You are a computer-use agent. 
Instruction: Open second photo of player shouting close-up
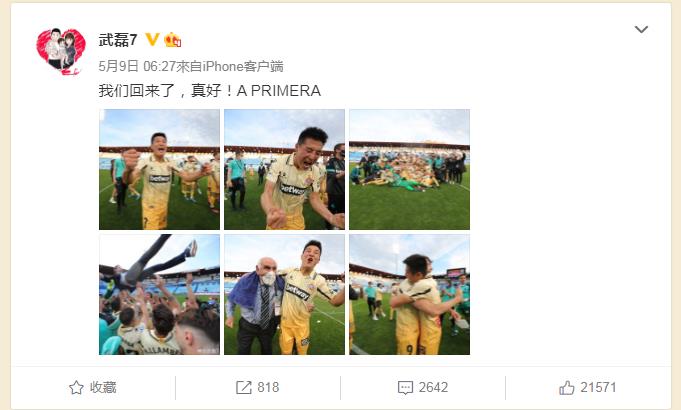point(284,169)
